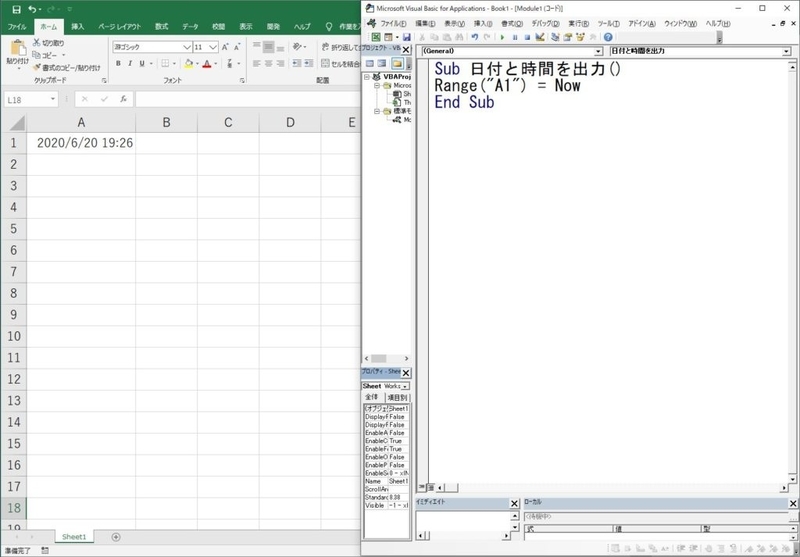
Task: Click the Excel formula bar input
Action: coord(247,99)
